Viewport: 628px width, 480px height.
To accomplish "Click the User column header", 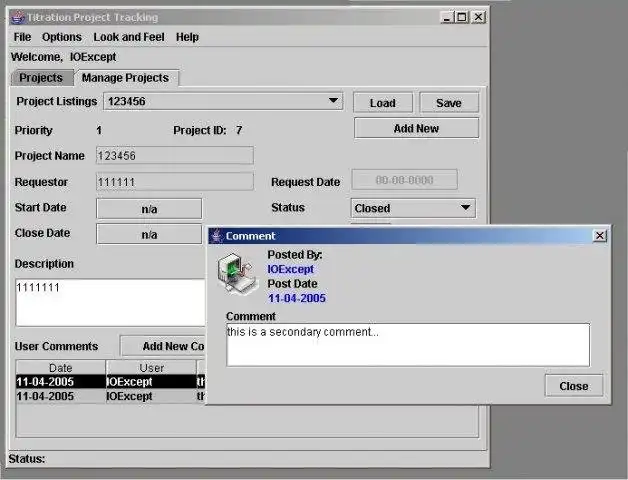I will (151, 367).
